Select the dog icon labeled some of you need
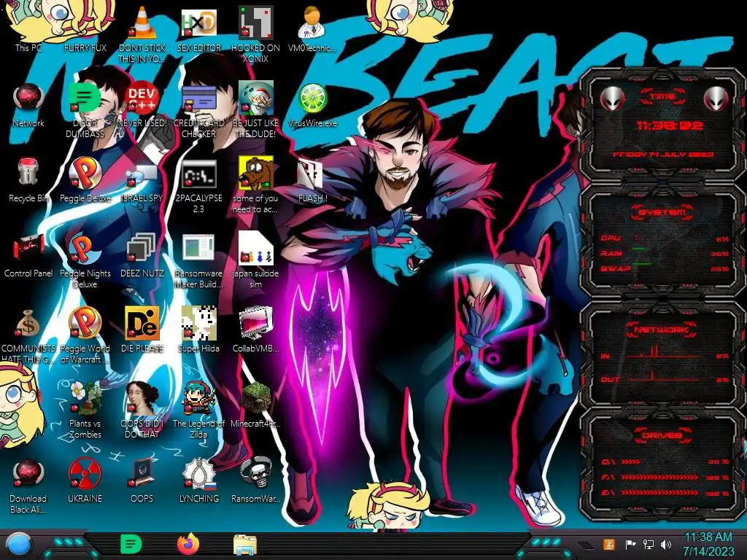This screenshot has width=747, height=560. (x=255, y=184)
